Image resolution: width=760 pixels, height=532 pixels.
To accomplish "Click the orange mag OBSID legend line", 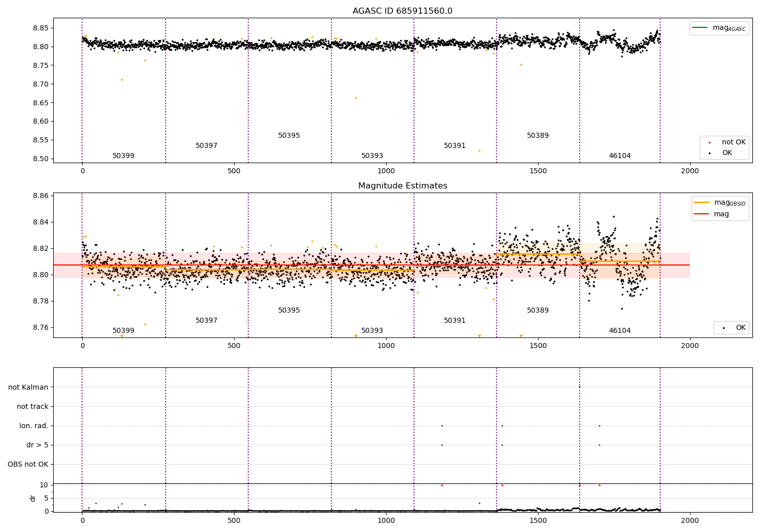I will click(702, 203).
